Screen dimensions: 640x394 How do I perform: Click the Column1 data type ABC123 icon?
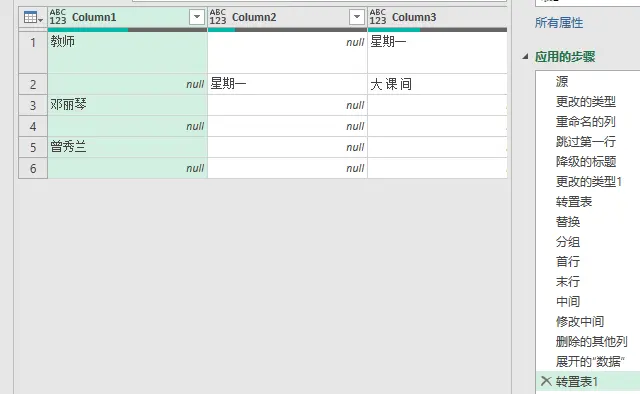[58, 17]
